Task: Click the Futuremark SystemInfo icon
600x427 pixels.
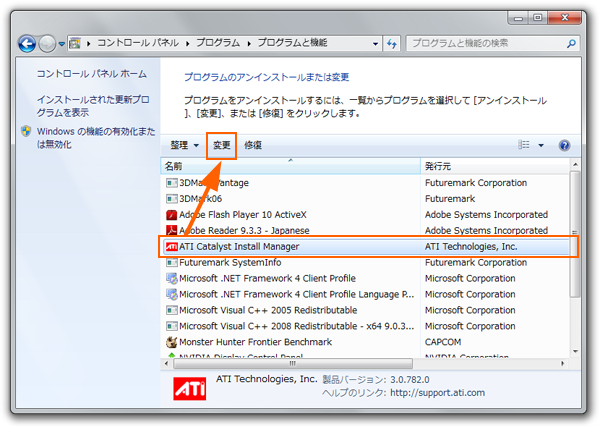Action: click(171, 262)
